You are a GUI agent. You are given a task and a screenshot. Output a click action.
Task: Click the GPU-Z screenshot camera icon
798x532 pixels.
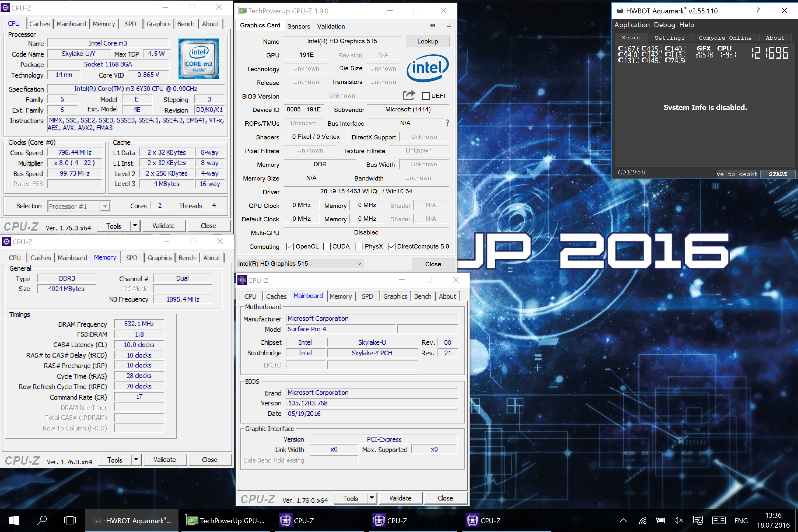tap(433, 25)
